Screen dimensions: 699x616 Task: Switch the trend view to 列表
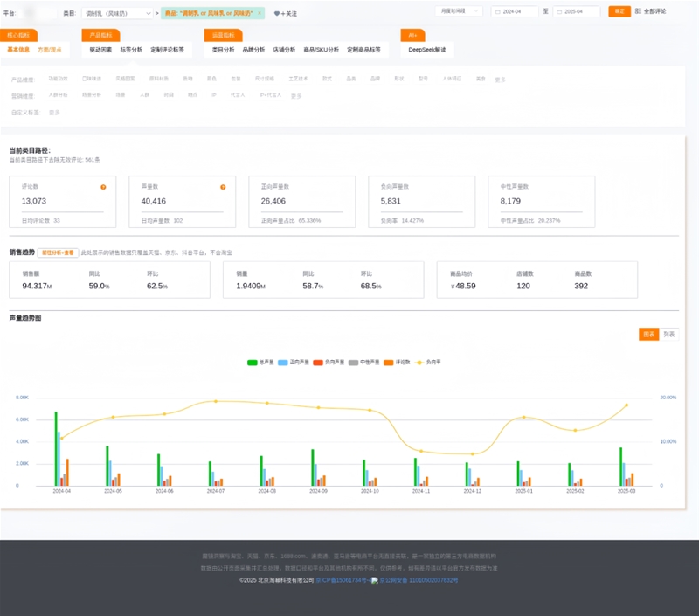point(668,335)
